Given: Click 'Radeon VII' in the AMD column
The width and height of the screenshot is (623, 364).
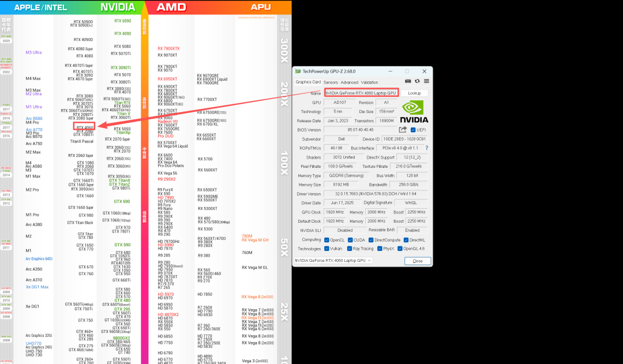Looking at the screenshot, I should 168,122.
